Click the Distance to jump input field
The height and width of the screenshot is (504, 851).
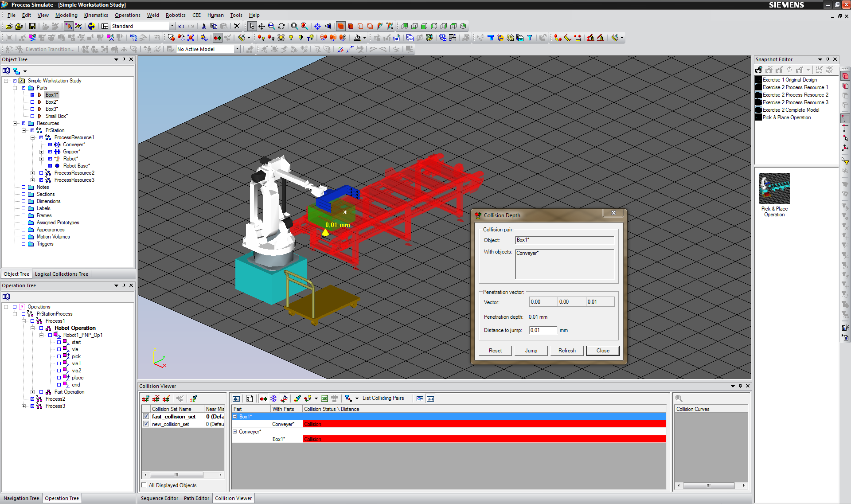click(x=543, y=330)
